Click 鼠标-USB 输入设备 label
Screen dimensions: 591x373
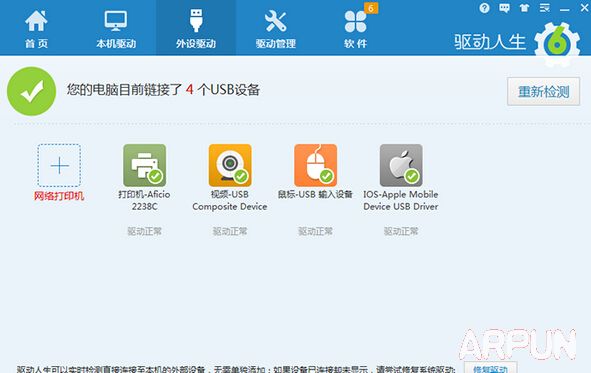[315, 194]
